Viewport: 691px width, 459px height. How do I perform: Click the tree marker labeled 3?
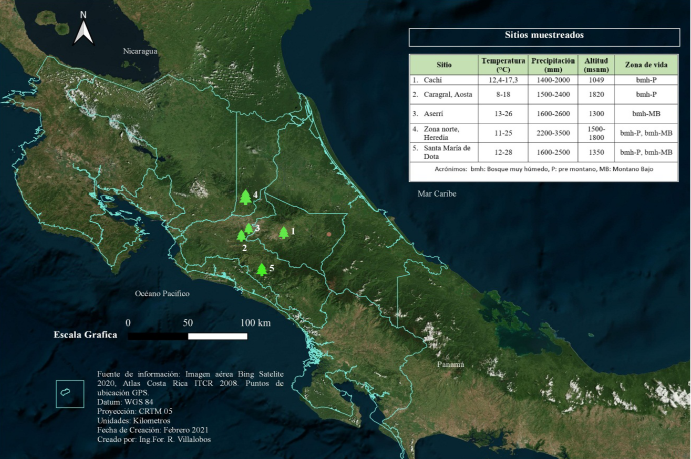tap(249, 228)
